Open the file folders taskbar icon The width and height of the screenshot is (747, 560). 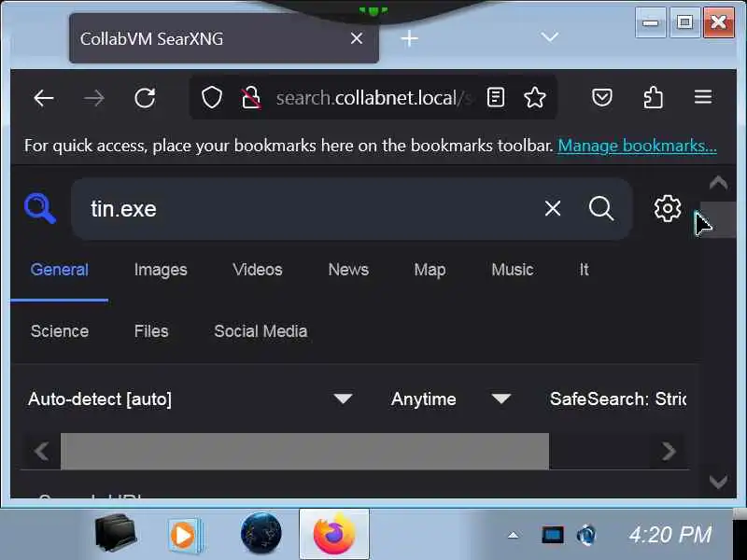[x=115, y=533]
